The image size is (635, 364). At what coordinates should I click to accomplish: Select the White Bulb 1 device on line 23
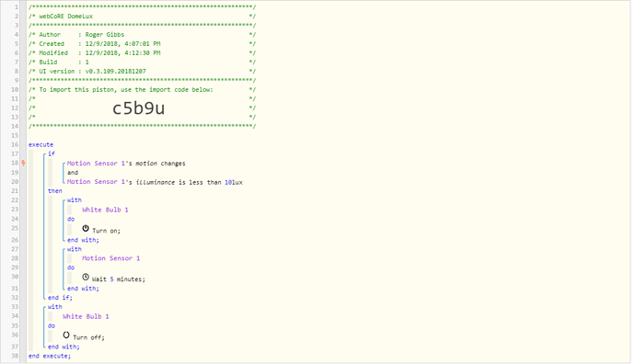tap(105, 210)
